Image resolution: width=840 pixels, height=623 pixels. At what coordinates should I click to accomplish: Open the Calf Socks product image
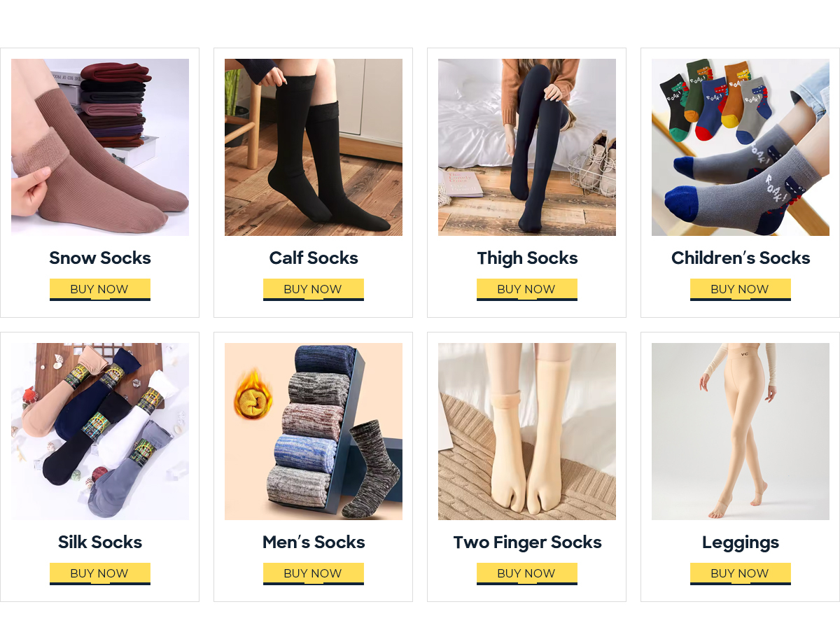(x=314, y=147)
